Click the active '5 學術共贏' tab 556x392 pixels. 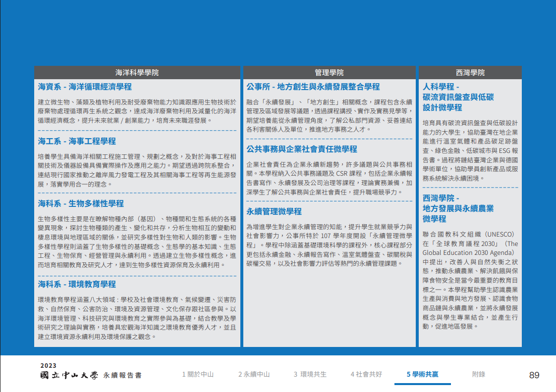422,375
